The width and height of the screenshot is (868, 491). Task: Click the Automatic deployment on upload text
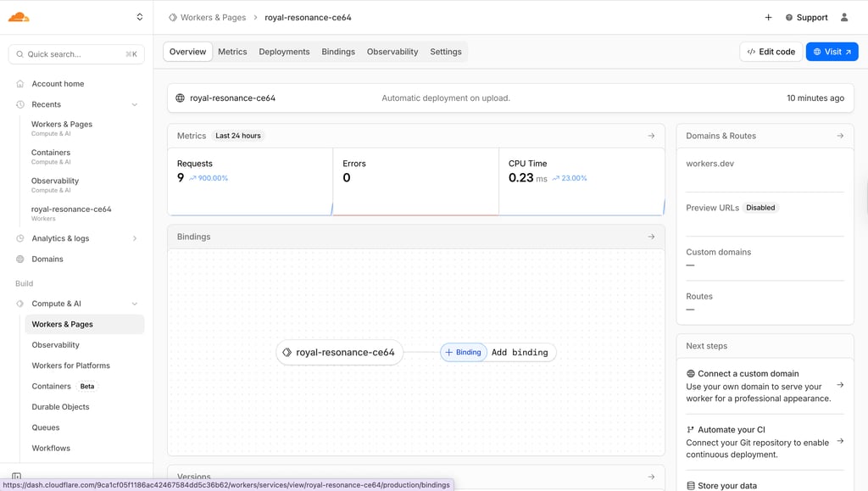click(x=446, y=98)
